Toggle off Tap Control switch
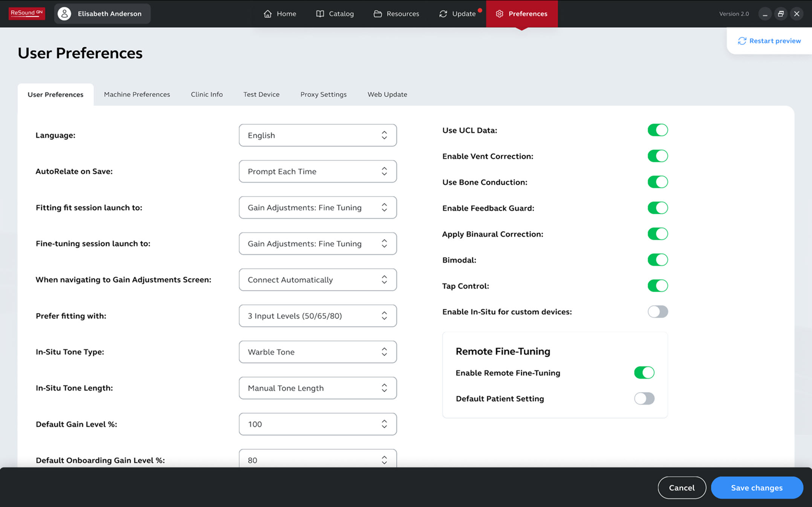Viewport: 812px width, 507px height. (x=658, y=286)
